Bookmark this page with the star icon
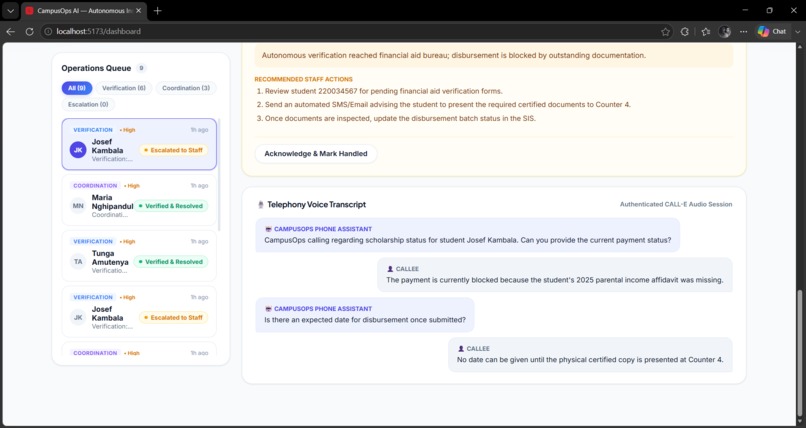This screenshot has height=428, width=806. pos(665,31)
